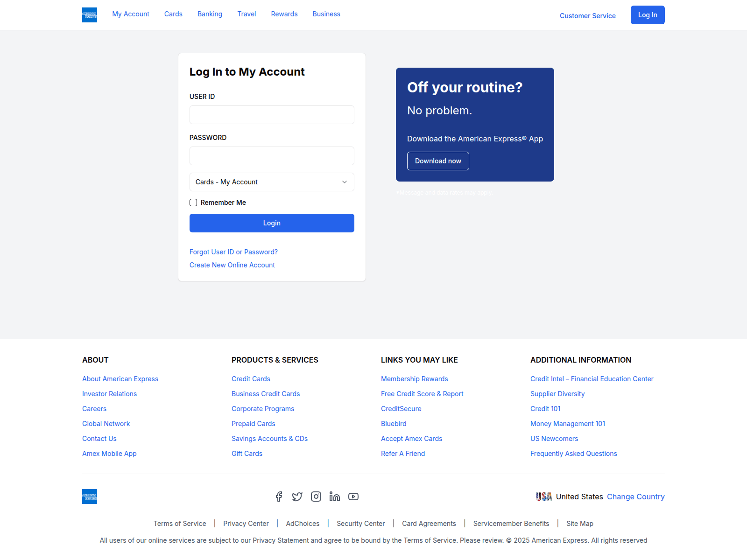Open the YouTube social icon
Image resolution: width=747 pixels, height=560 pixels.
point(353,497)
